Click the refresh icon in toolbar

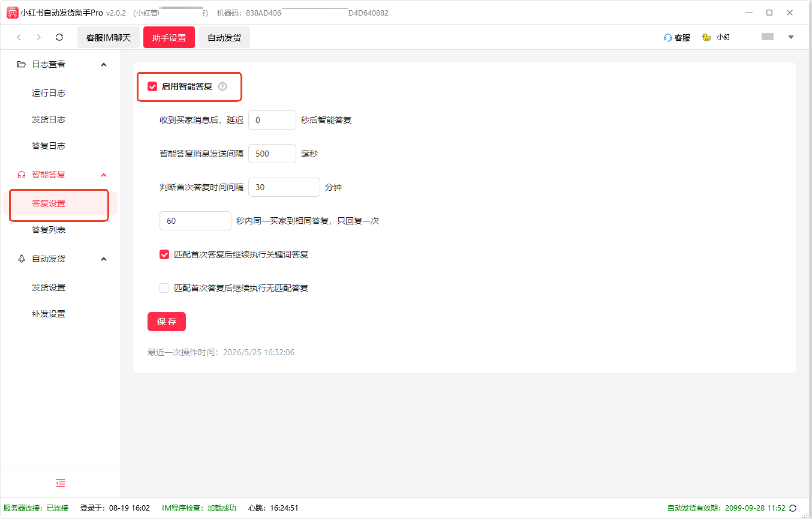(59, 37)
